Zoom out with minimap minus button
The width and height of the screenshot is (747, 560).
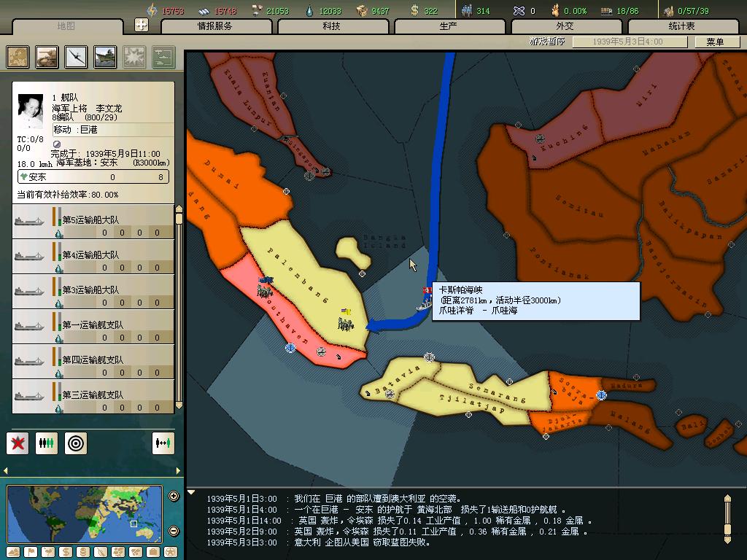(x=174, y=531)
